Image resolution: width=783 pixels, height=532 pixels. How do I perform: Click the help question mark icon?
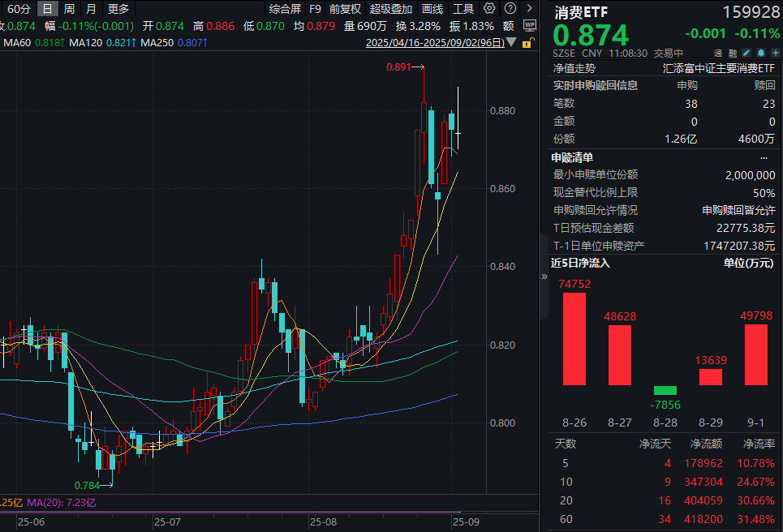point(510,8)
